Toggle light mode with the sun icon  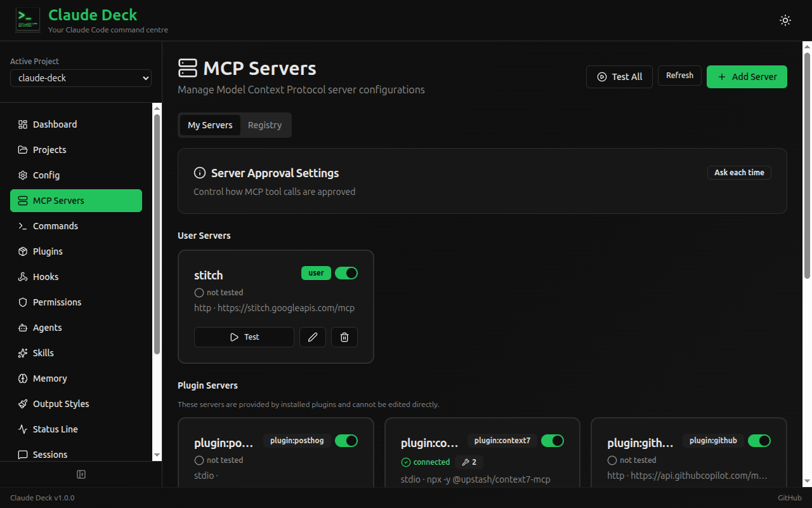[x=785, y=20]
